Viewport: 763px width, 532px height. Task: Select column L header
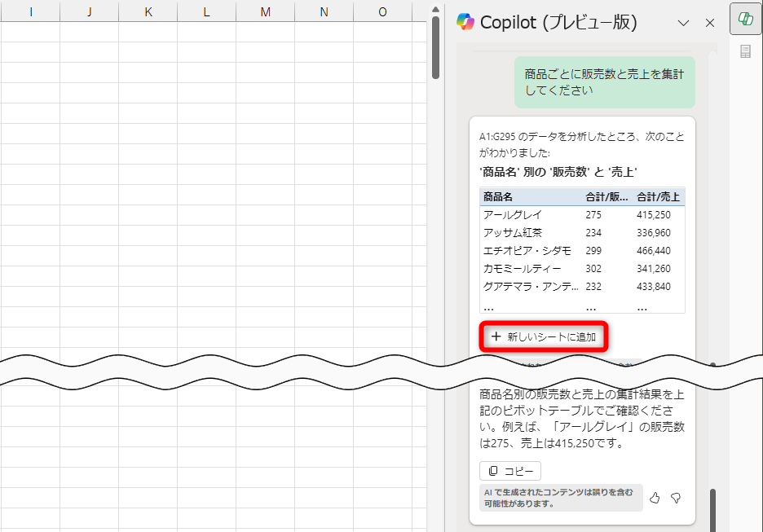[x=207, y=12]
